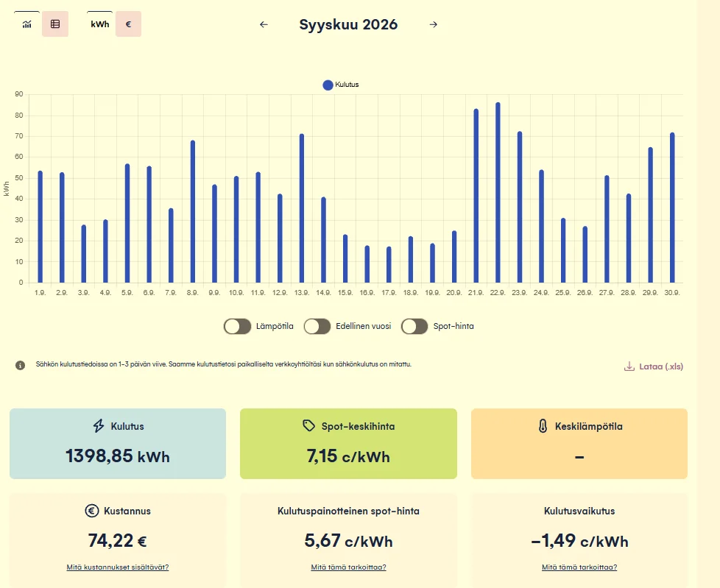Click the 'Spot-keskihinta' card label
The image size is (720, 588).
tap(359, 426)
